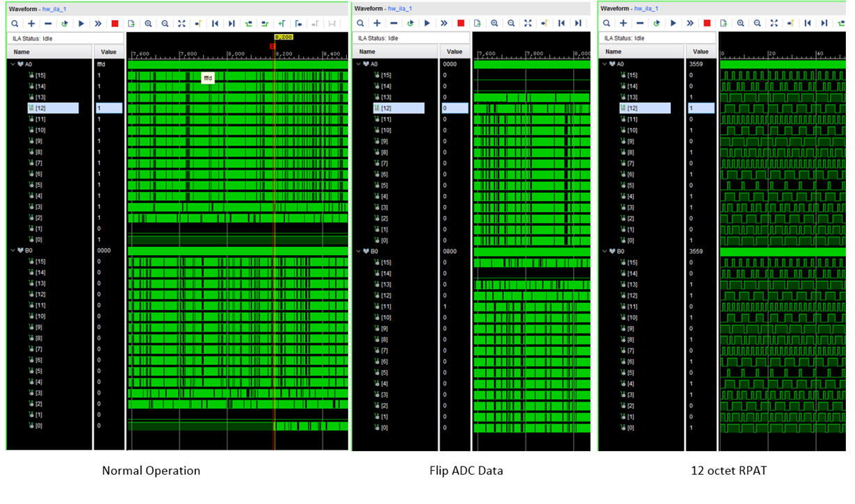Select B0 [0] signal in Normal Operation
The image size is (855, 504).
click(x=35, y=425)
